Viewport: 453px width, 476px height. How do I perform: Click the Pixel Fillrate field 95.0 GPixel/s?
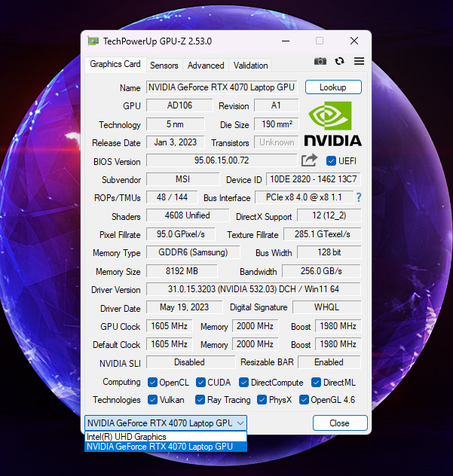pos(180,234)
